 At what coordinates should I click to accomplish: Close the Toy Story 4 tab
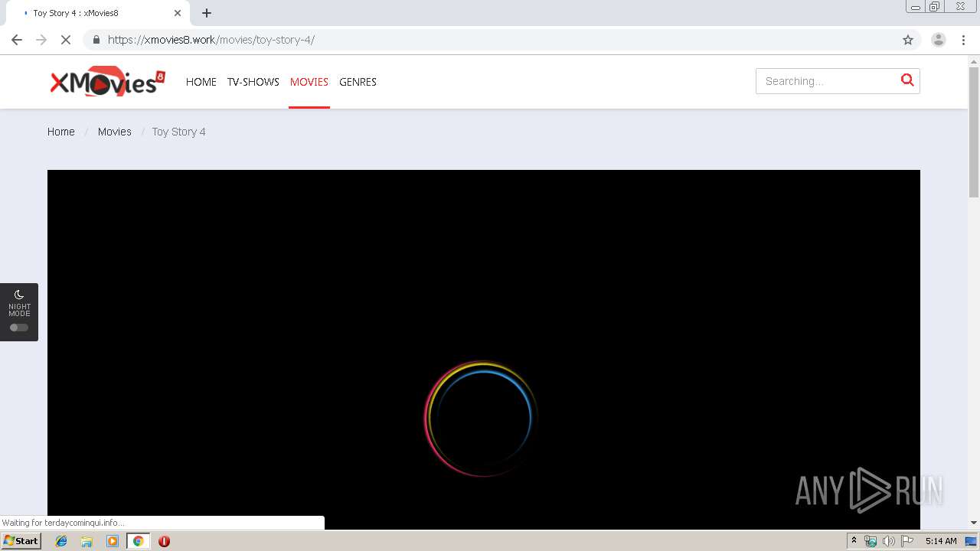(178, 13)
